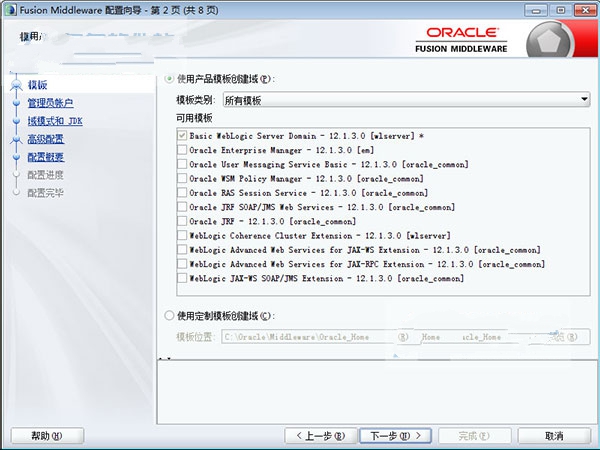
Task: Cancel the wizard with 取消 button
Action: 554,435
